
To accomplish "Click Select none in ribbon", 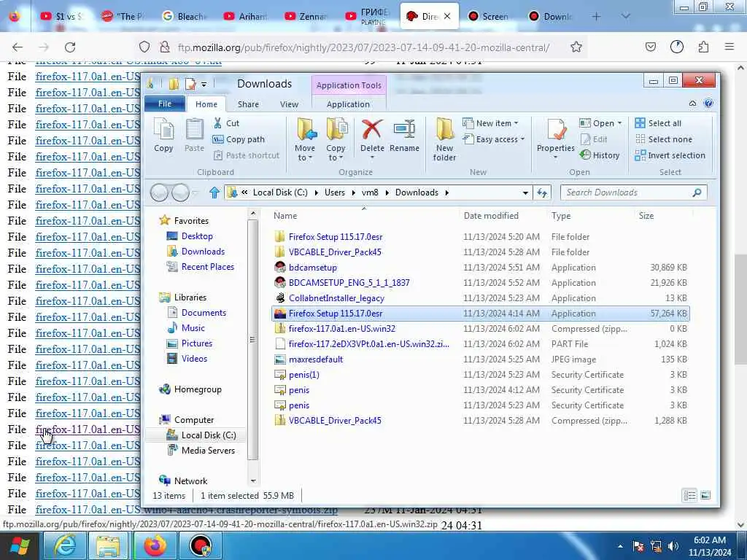I will pyautogui.click(x=664, y=139).
